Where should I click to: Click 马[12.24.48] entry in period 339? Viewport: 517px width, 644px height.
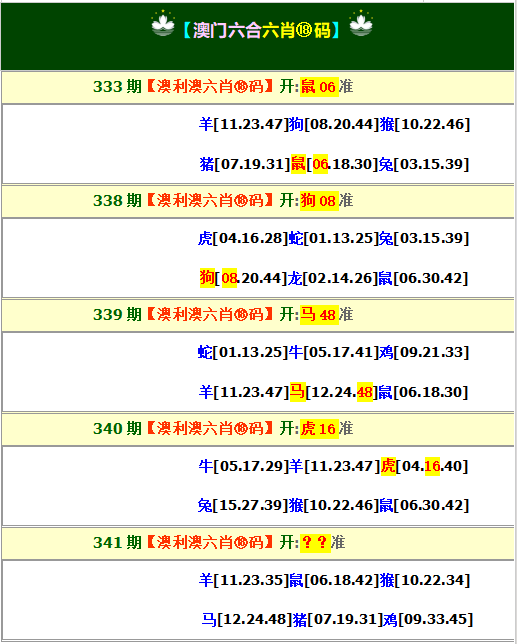coord(334,392)
